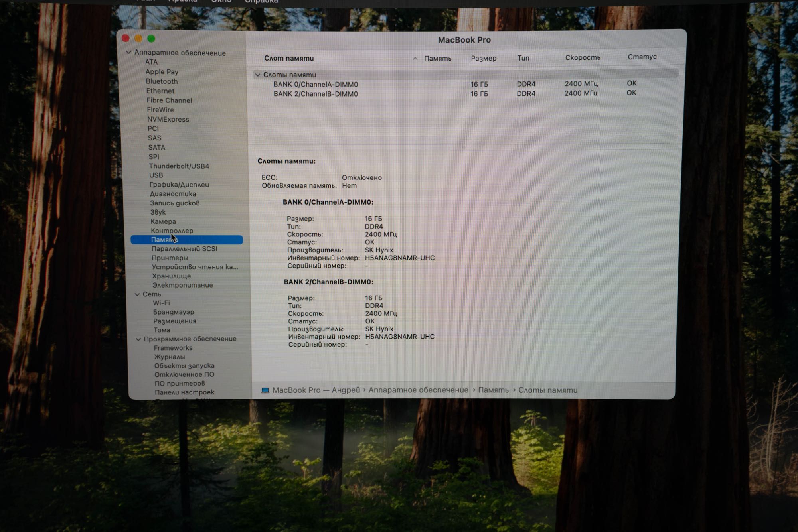798x532 pixels.
Task: Select Fibre Channel in the sidebar
Action: [x=169, y=100]
